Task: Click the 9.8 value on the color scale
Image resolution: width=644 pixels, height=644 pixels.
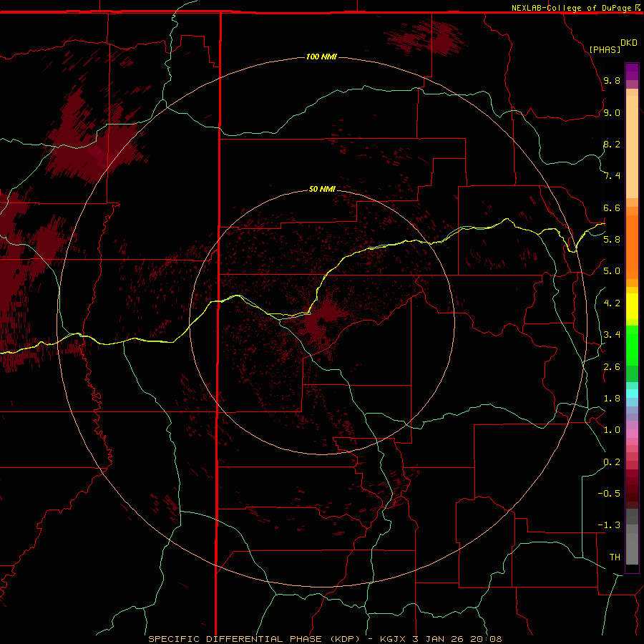Action: (x=612, y=80)
